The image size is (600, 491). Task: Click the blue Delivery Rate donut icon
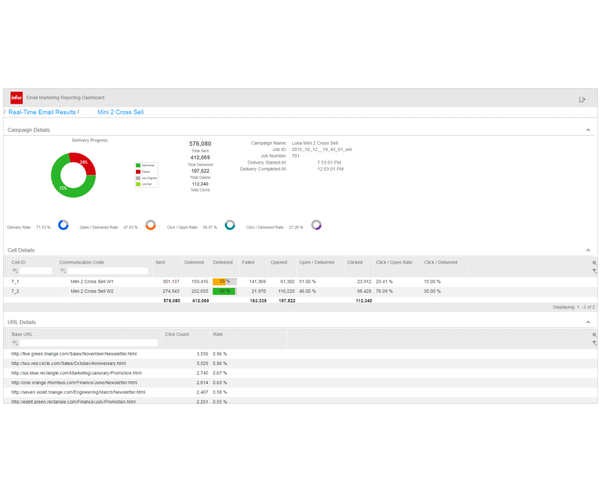tap(63, 225)
